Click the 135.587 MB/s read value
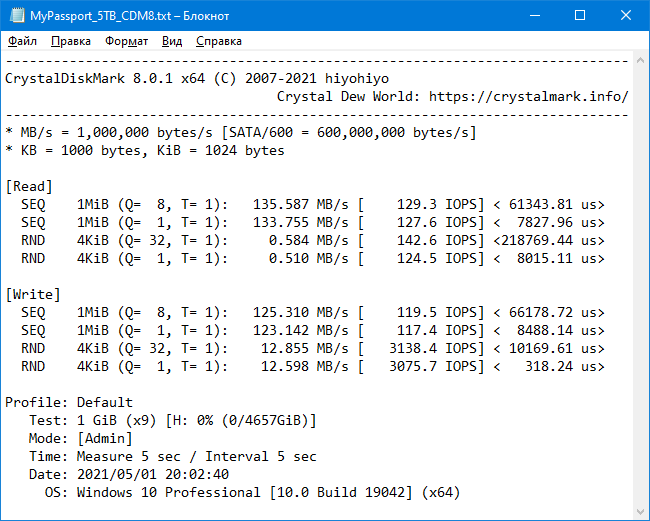 (301, 204)
